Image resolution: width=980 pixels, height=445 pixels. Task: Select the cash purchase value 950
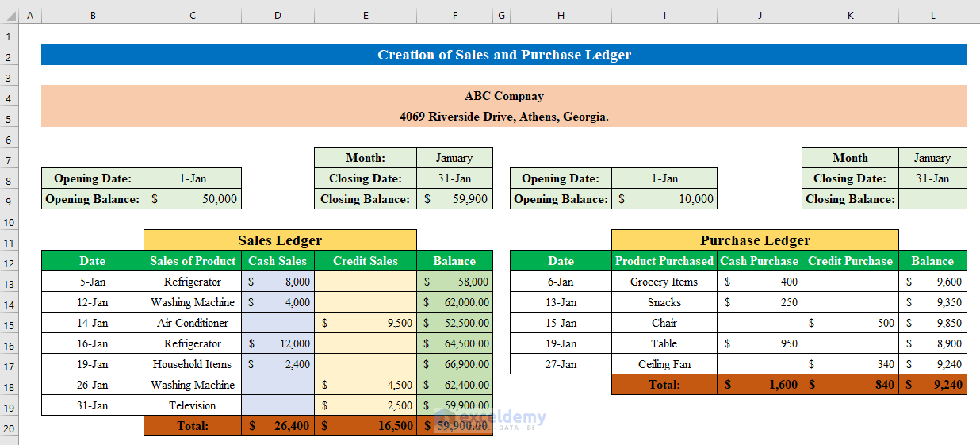pos(760,343)
